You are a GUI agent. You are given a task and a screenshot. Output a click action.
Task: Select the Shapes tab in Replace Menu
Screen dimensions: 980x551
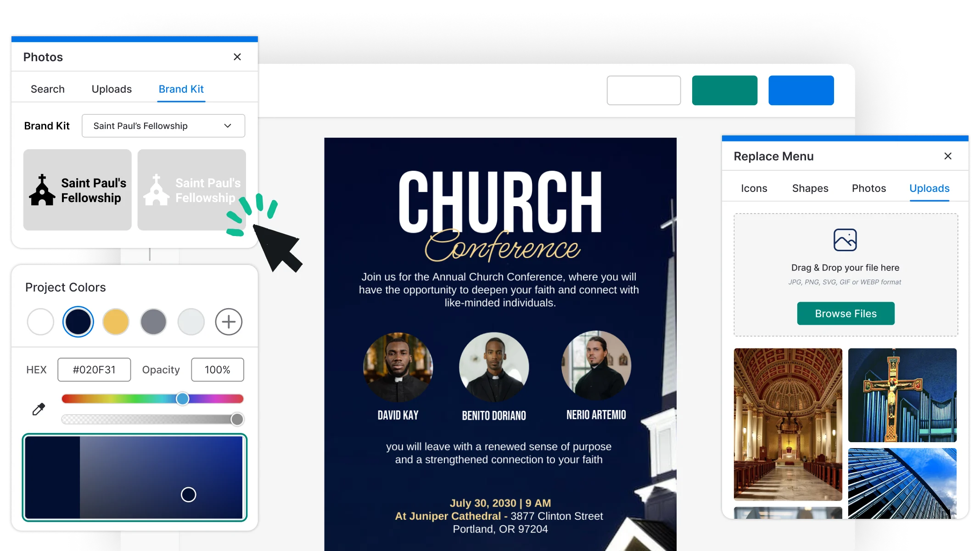pyautogui.click(x=810, y=188)
